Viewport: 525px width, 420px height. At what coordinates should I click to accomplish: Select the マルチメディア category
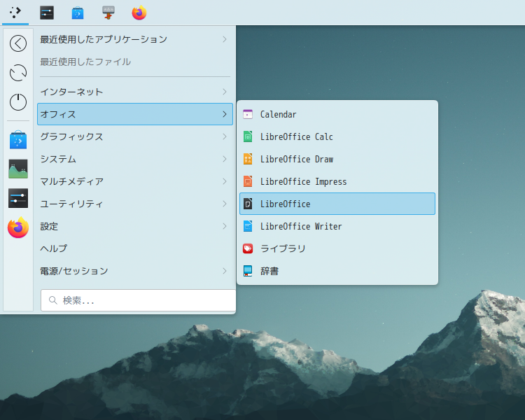(x=135, y=181)
